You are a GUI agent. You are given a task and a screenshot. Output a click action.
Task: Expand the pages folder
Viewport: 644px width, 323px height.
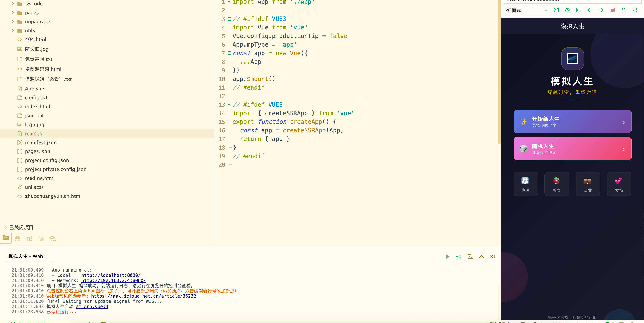click(13, 13)
